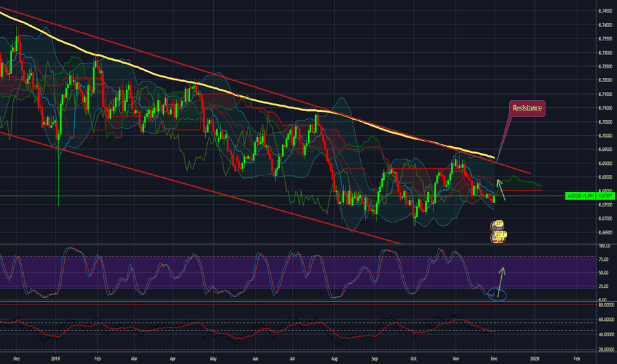617x364 pixels.
Task: Select the green AUDUSD price label
Action: (x=591, y=196)
